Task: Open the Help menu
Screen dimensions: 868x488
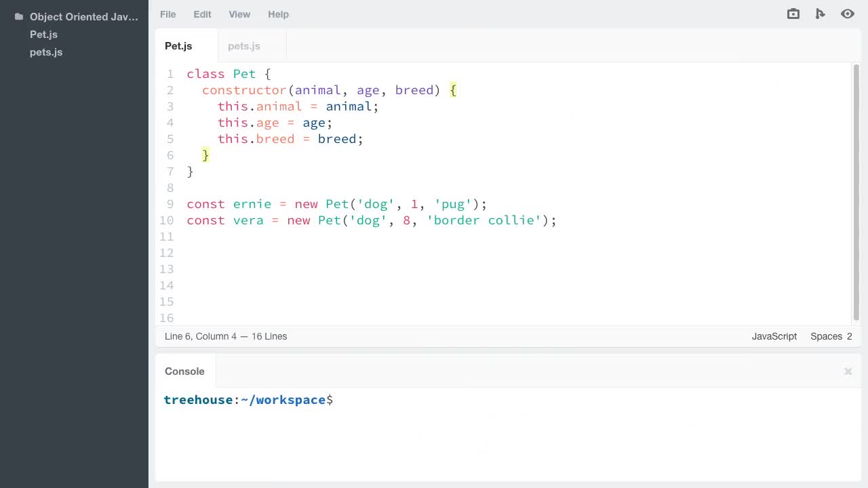Action: (278, 14)
